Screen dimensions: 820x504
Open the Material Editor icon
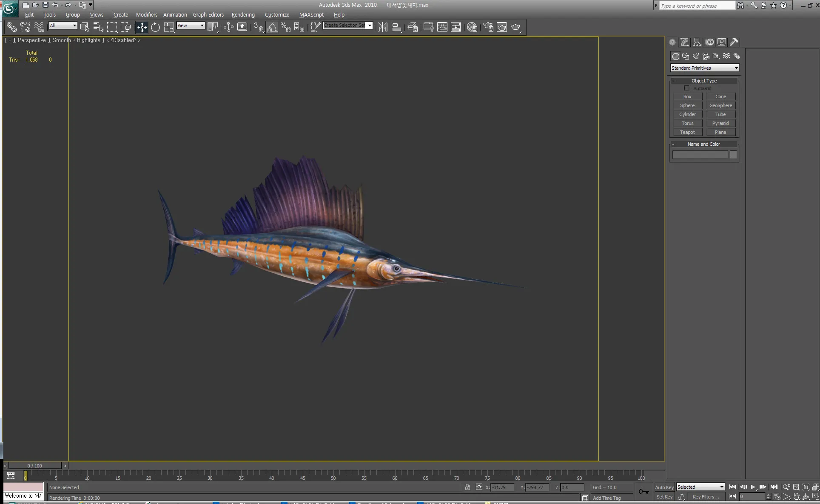point(472,27)
